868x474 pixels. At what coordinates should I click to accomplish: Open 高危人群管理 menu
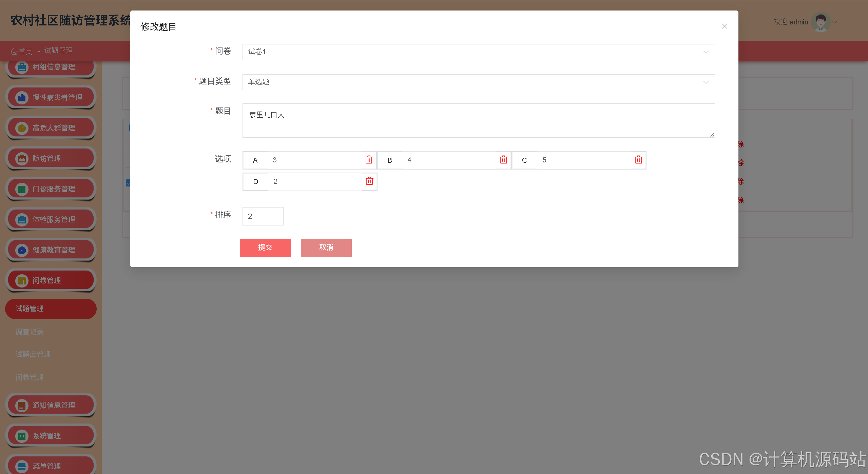[51, 128]
